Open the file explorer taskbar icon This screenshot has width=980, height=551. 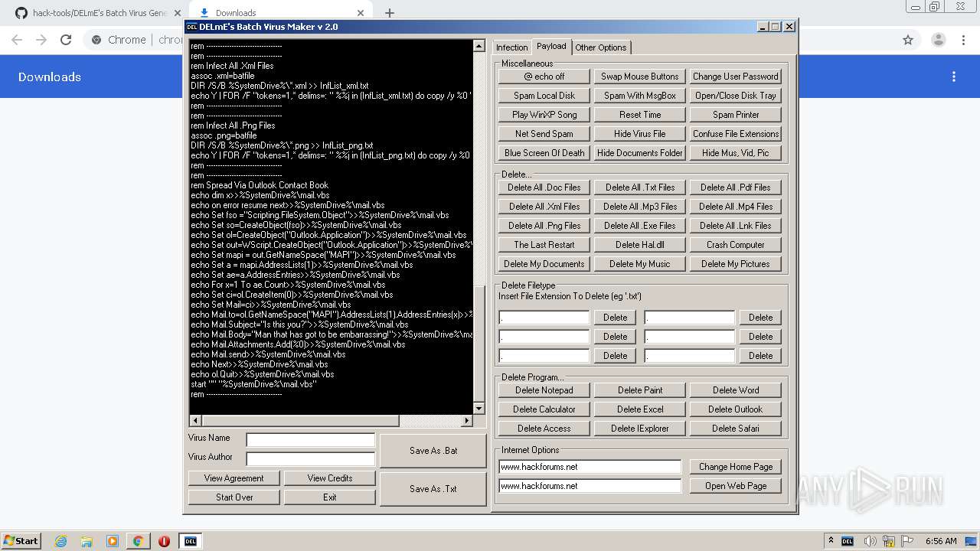click(x=87, y=541)
